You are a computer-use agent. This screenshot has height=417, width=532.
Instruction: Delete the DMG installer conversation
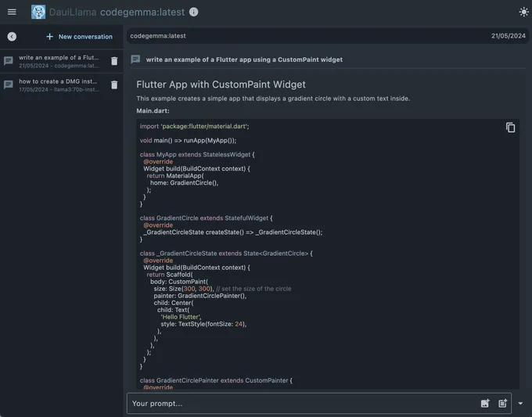pos(114,84)
